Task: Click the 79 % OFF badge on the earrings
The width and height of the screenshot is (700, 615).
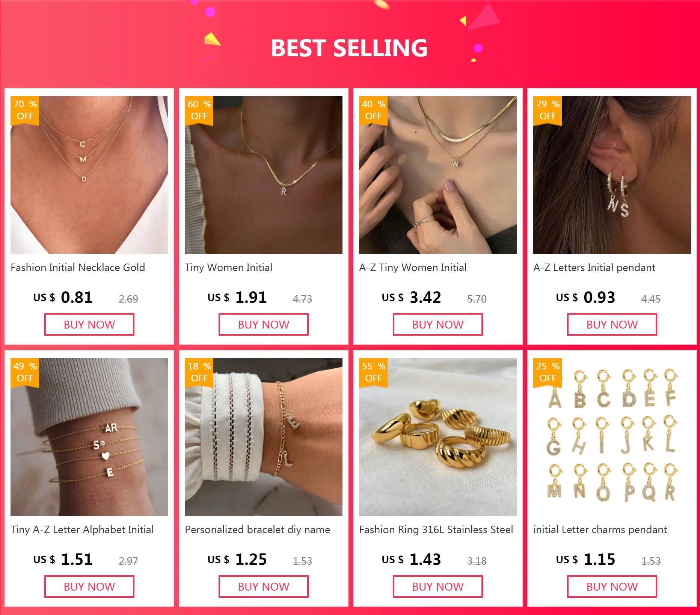Action: coord(548,110)
